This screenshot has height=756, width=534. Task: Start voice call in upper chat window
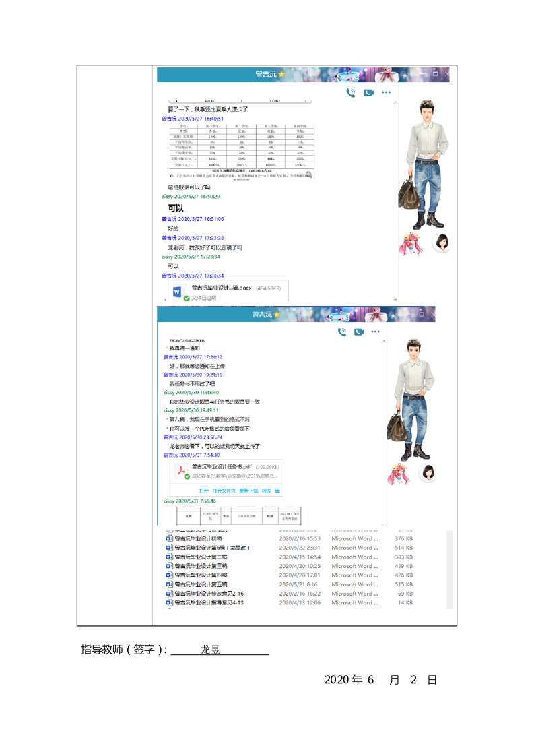351,92
